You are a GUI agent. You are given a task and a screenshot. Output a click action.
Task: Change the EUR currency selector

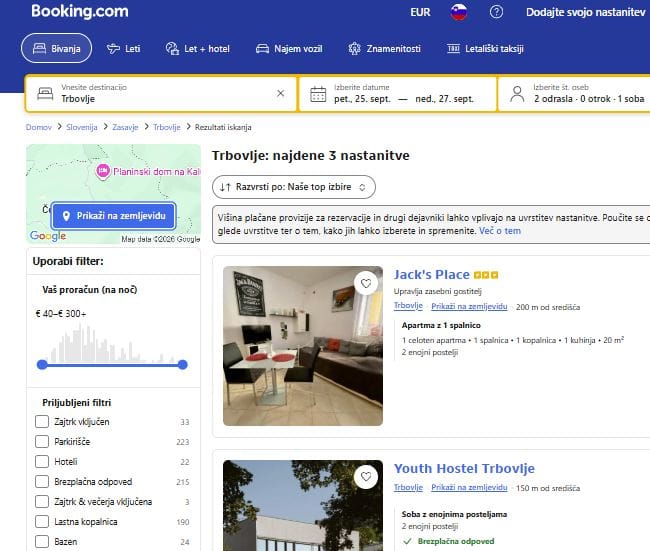point(420,12)
